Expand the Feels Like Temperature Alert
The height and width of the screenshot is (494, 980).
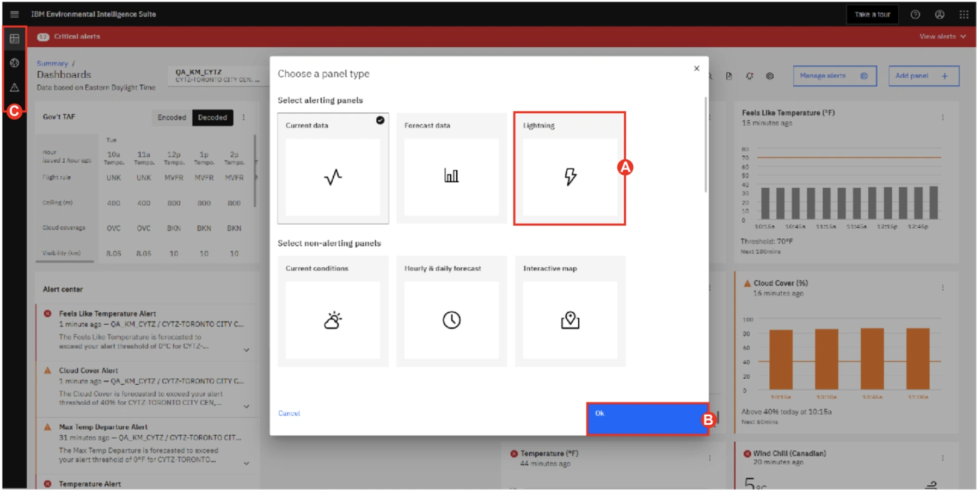[247, 350]
